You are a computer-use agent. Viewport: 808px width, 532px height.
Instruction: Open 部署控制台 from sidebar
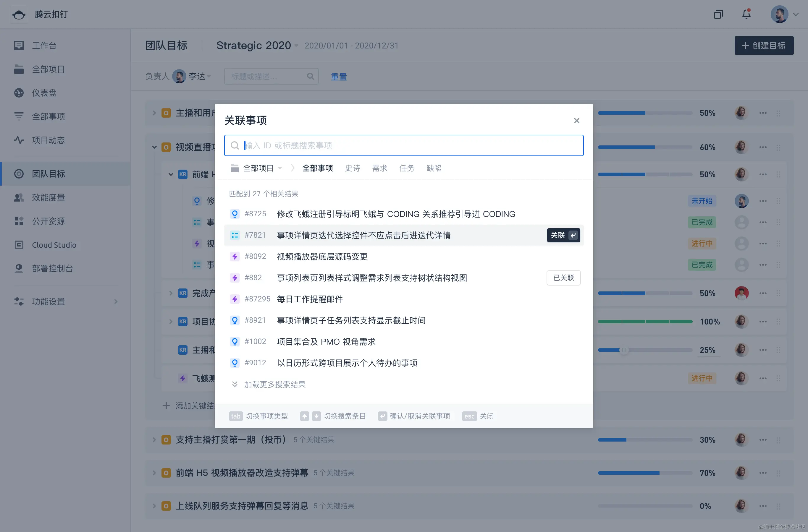[x=52, y=268]
